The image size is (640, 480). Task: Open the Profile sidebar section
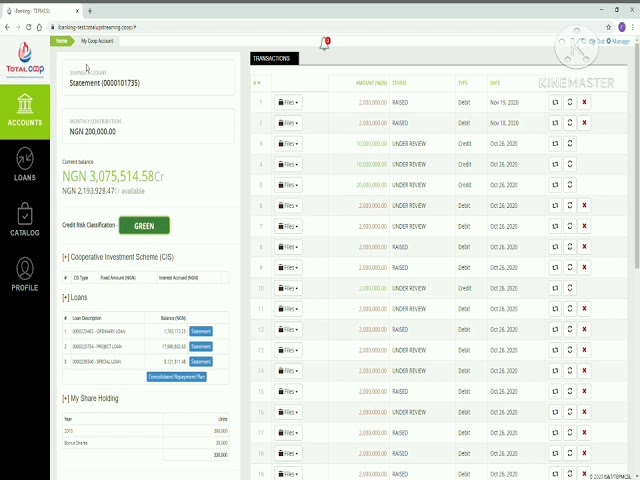[x=25, y=274]
